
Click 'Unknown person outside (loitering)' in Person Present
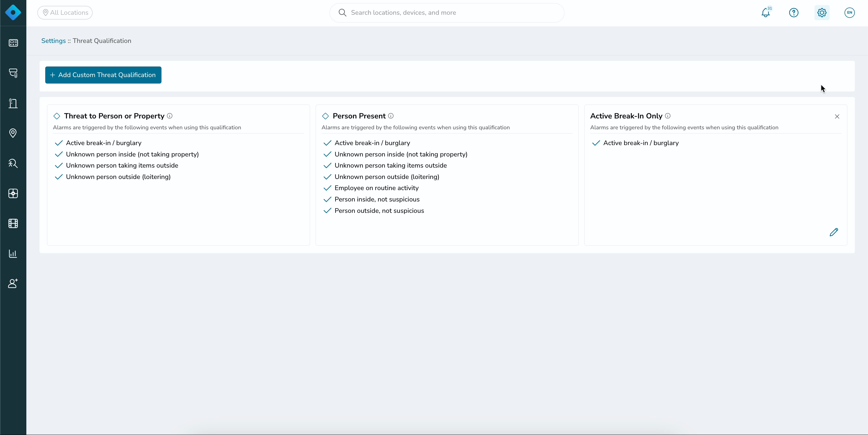pos(387,177)
